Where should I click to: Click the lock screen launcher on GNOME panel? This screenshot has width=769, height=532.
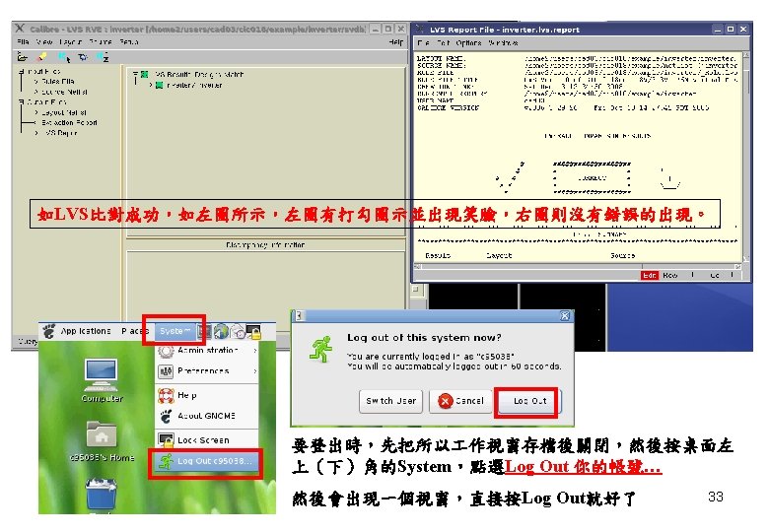click(x=253, y=332)
